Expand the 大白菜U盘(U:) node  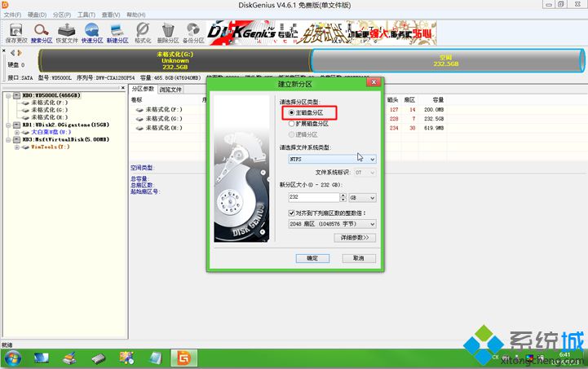[17, 132]
